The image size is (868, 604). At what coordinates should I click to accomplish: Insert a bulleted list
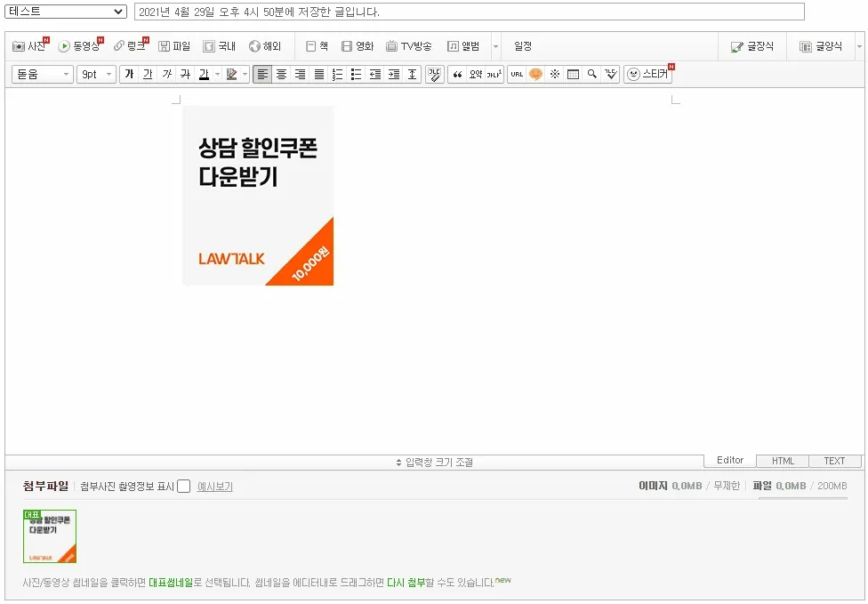point(357,74)
